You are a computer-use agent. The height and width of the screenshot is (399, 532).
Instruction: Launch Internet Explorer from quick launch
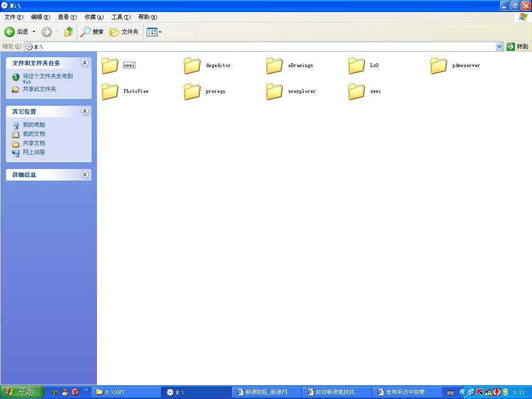pyautogui.click(x=54, y=392)
